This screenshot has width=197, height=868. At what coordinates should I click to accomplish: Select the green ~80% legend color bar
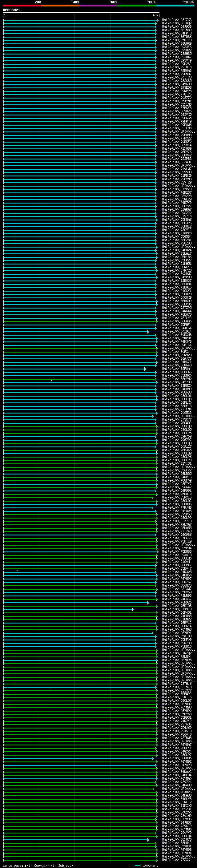[137, 6]
